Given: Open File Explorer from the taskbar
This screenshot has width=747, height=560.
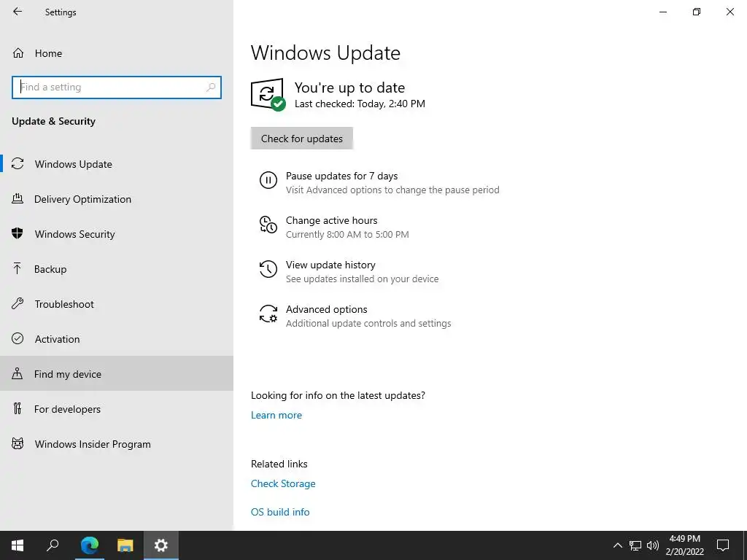Looking at the screenshot, I should click(125, 545).
